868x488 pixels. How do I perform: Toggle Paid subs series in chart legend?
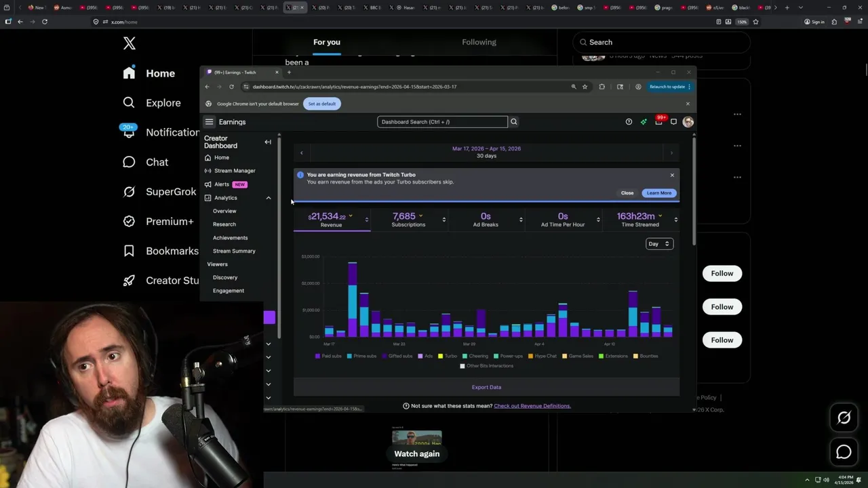tap(329, 356)
